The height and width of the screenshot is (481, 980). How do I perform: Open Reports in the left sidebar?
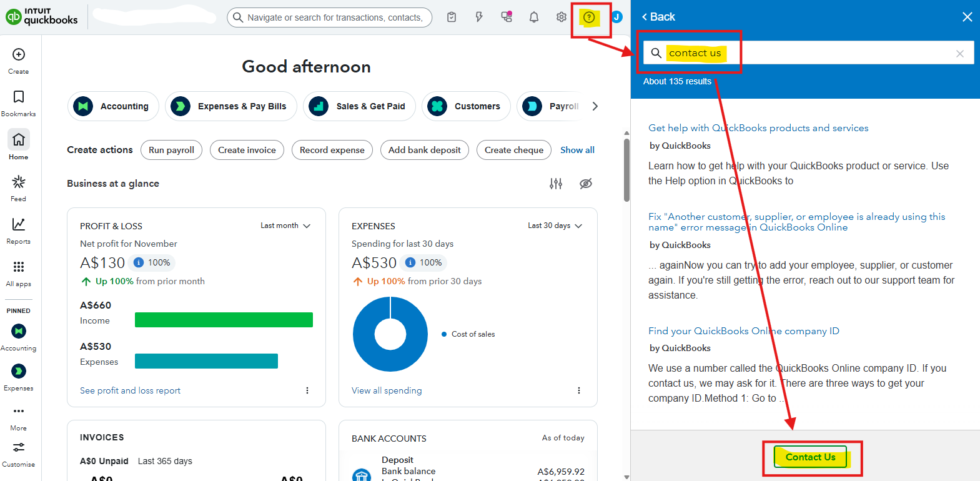point(19,225)
